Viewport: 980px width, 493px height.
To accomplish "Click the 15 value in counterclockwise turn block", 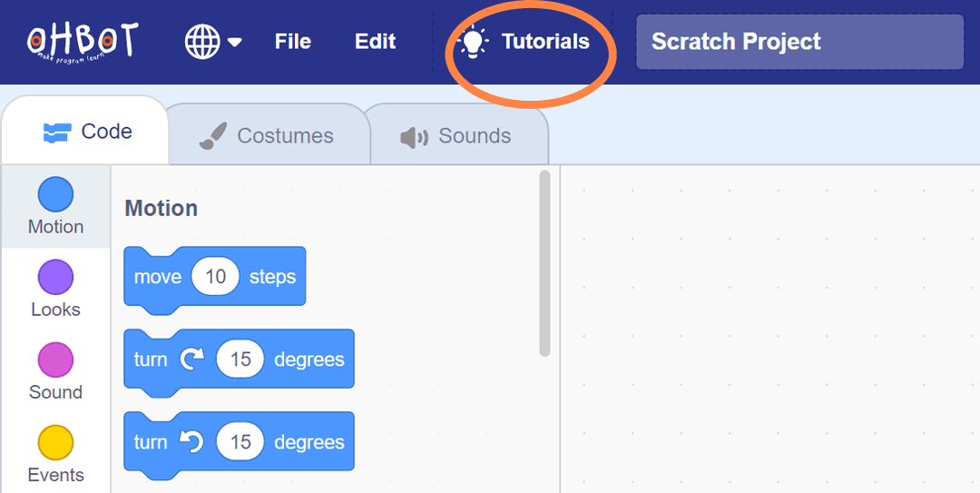I will 240,441.
